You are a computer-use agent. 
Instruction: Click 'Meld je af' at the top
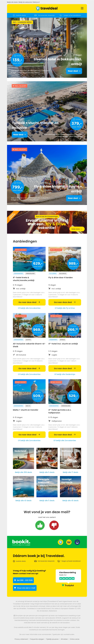coord(36,2)
